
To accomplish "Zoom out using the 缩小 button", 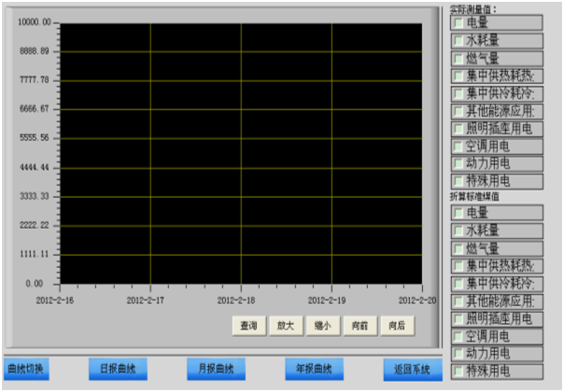I will pos(323,326).
